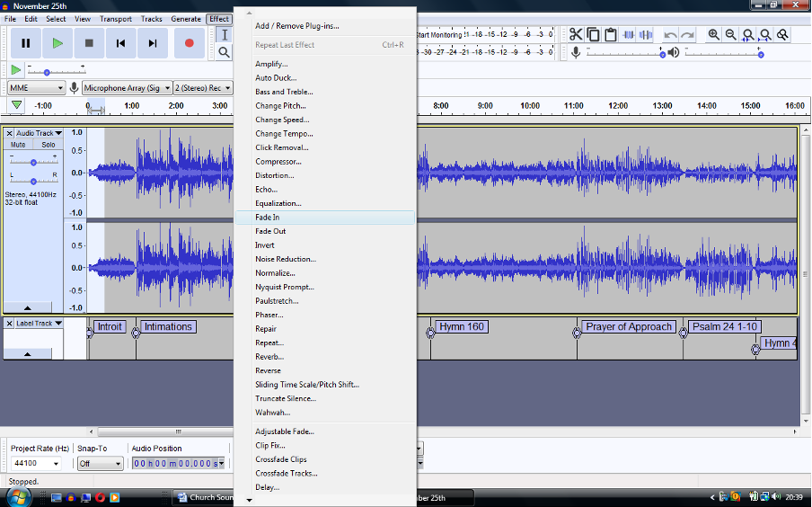Click the green timeline pin triangle icon
The image size is (812, 507).
16,105
